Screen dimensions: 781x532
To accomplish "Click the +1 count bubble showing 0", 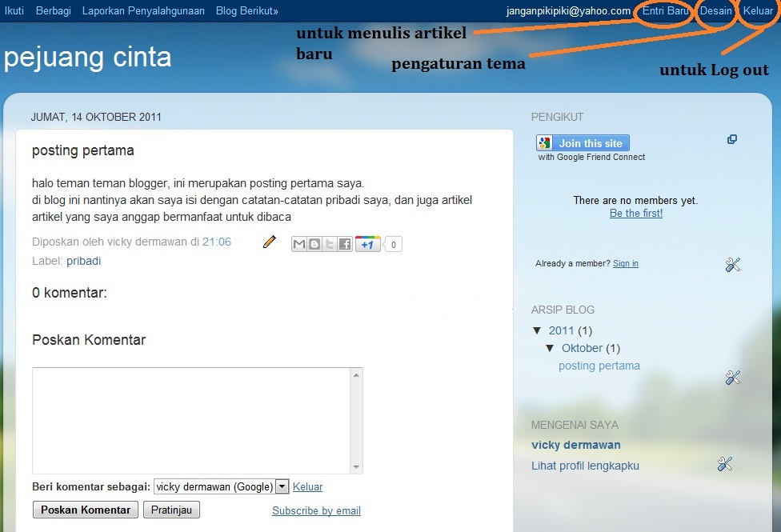I will point(393,245).
